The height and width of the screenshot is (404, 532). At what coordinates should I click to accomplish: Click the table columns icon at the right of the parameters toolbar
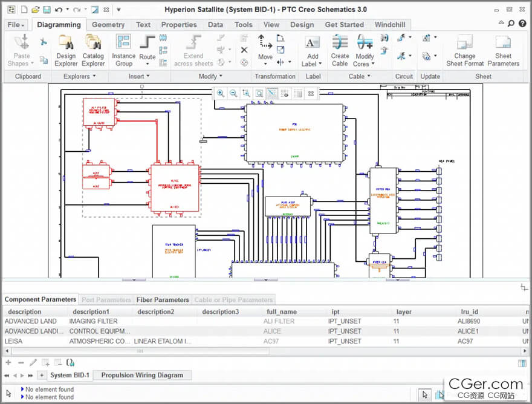click(x=522, y=363)
